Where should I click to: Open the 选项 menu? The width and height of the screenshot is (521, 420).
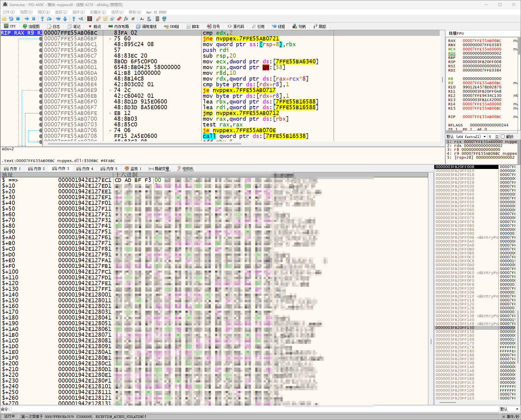click(x=117, y=12)
